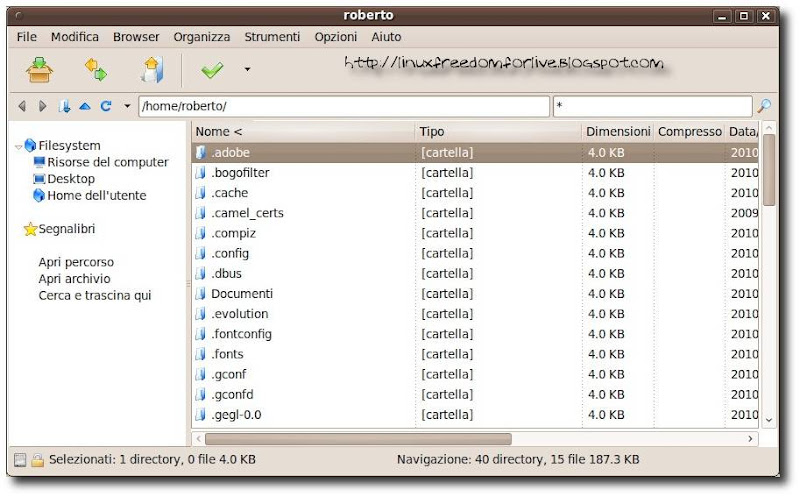Click the /home/roberto/ path field
This screenshot has height=497, width=800.
pyautogui.click(x=344, y=106)
